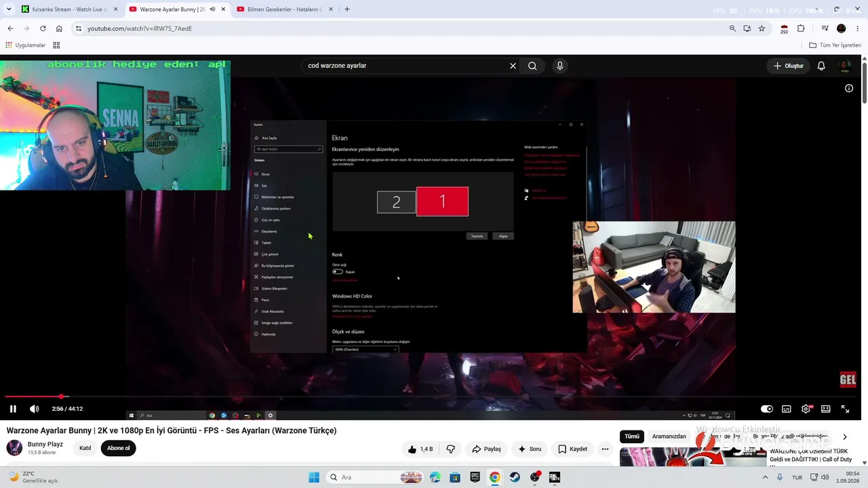Start a voice search with the microphone
This screenshot has width=868, height=488.
tap(559, 66)
